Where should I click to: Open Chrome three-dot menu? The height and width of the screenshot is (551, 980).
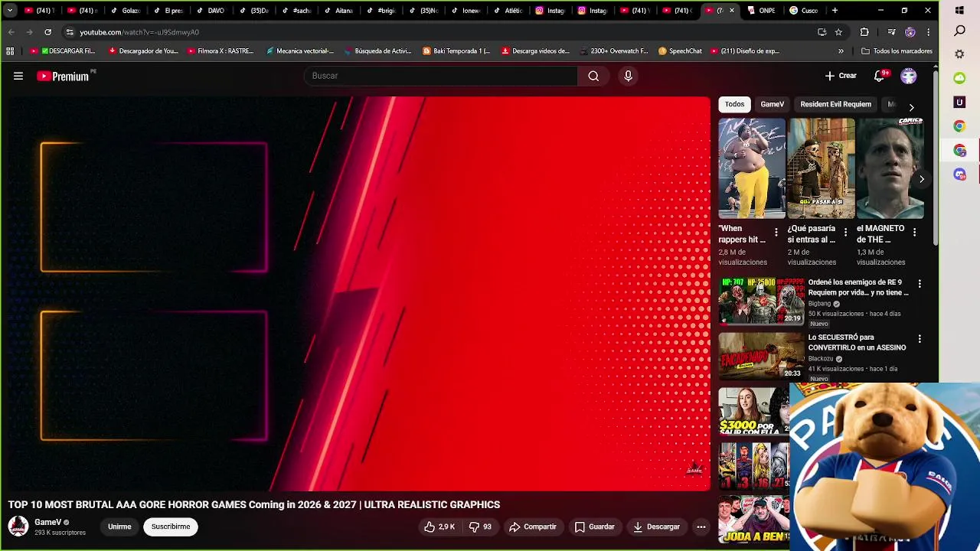click(928, 32)
